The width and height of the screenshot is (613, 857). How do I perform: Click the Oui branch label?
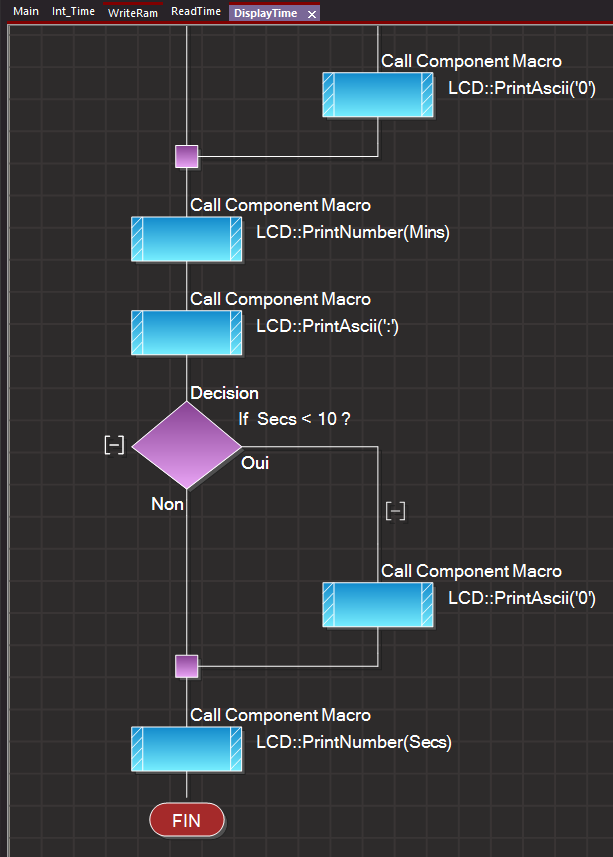[255, 463]
